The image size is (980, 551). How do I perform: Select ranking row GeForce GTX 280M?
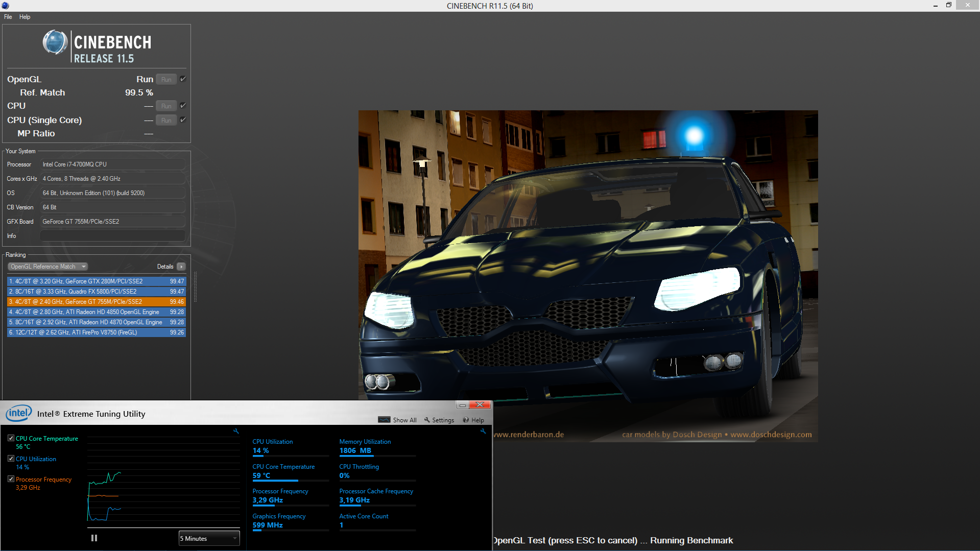(97, 281)
